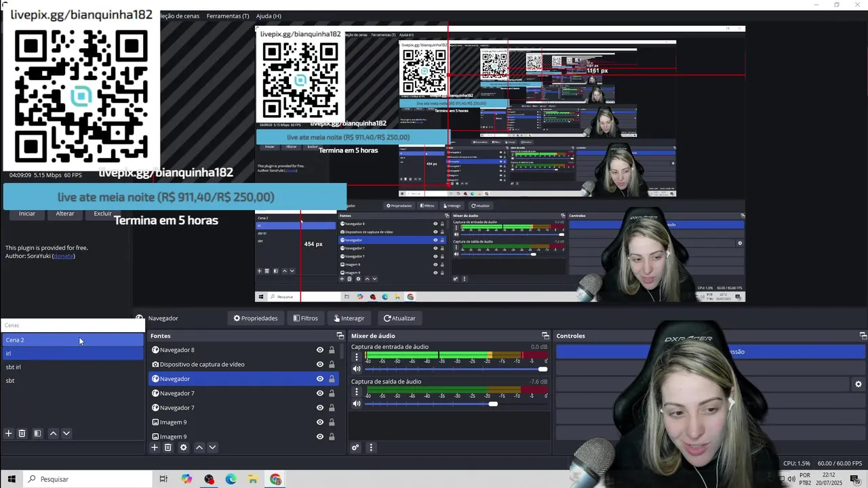Open the Ferramentas (T) menu
This screenshot has width=868, height=488.
[x=227, y=16]
